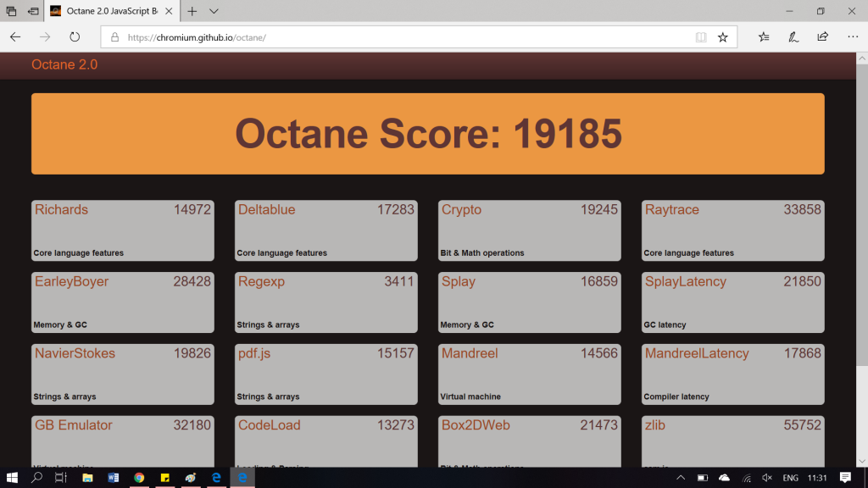Click the Refresh page button
Image resolution: width=868 pixels, height=488 pixels.
point(75,37)
